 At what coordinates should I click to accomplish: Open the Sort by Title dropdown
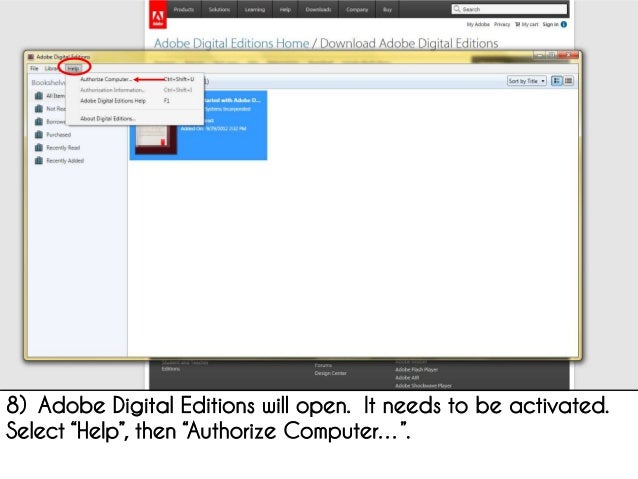coord(527,81)
